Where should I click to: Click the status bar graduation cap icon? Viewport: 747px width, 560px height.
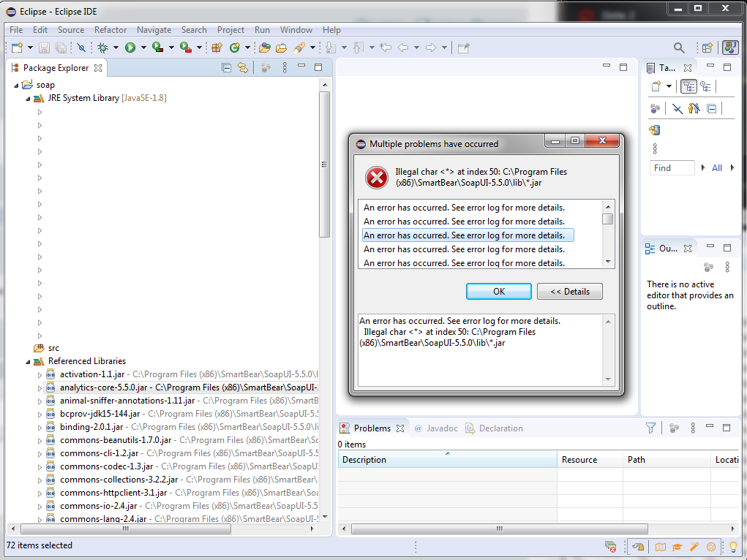click(x=677, y=547)
